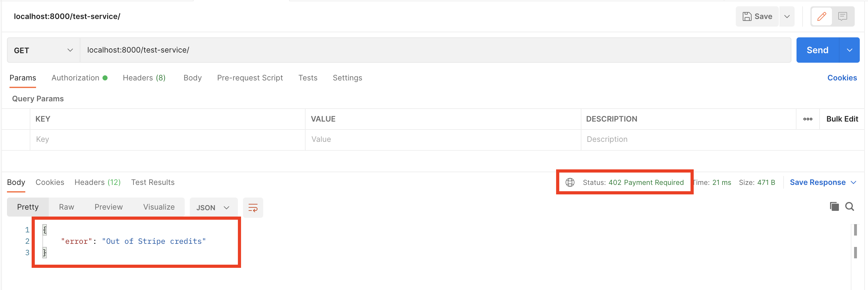
Task: Open the GET method dropdown
Action: click(x=43, y=50)
